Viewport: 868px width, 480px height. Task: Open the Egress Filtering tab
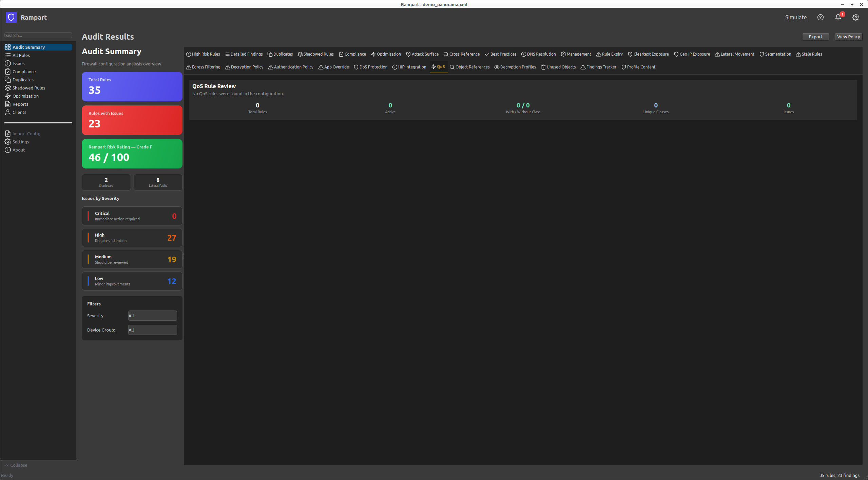[203, 67]
